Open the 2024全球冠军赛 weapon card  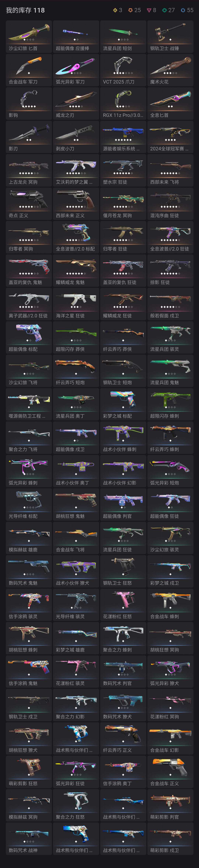click(x=170, y=137)
